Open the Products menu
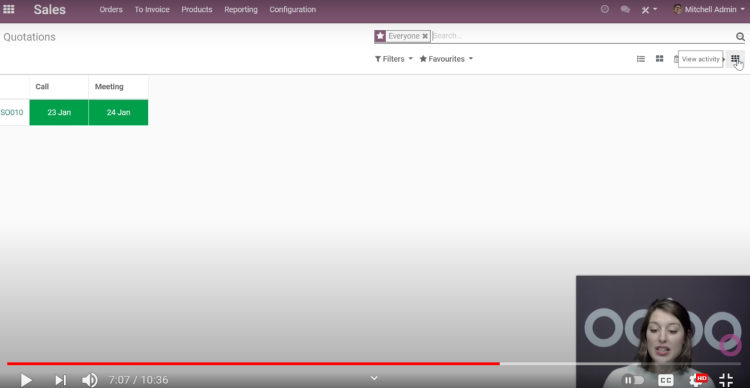The height and width of the screenshot is (388, 750). click(x=197, y=10)
